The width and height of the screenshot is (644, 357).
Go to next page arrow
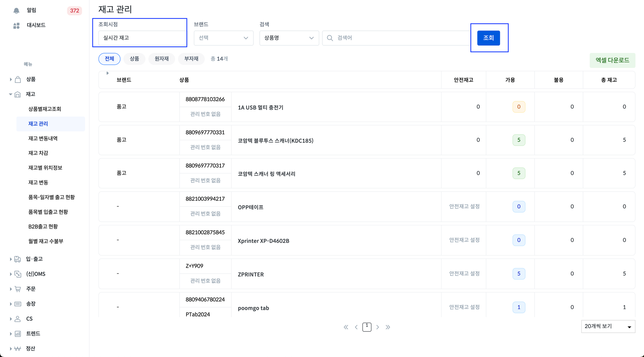pos(377,327)
